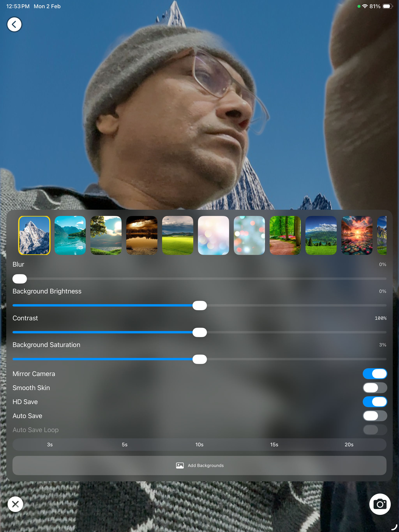The width and height of the screenshot is (399, 532).
Task: Pick the soft pastel bokeh background
Action: tap(214, 235)
